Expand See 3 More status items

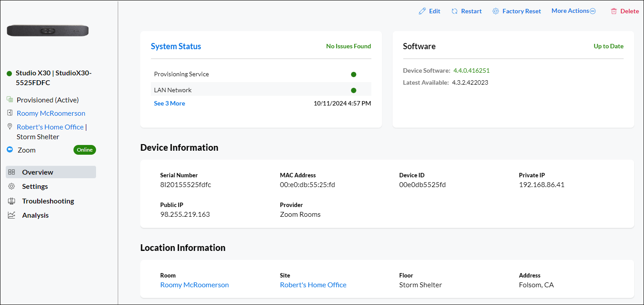[x=170, y=103]
